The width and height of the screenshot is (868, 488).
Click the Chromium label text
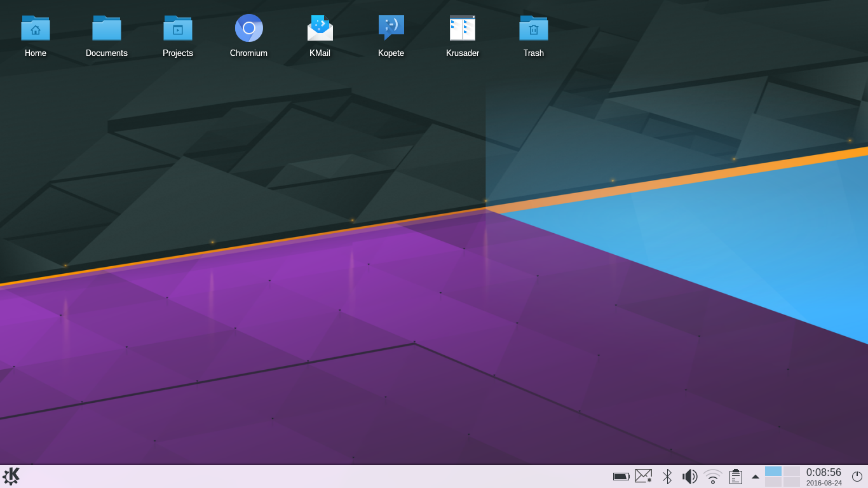pos(249,53)
